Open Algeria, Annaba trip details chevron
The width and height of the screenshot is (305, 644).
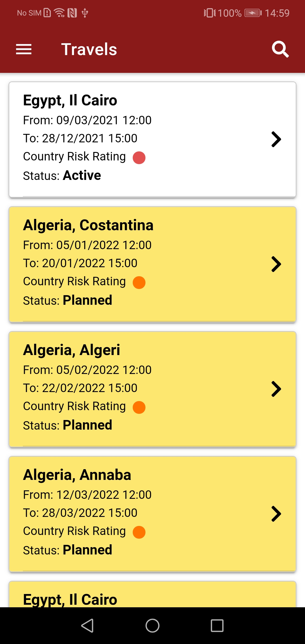[276, 514]
